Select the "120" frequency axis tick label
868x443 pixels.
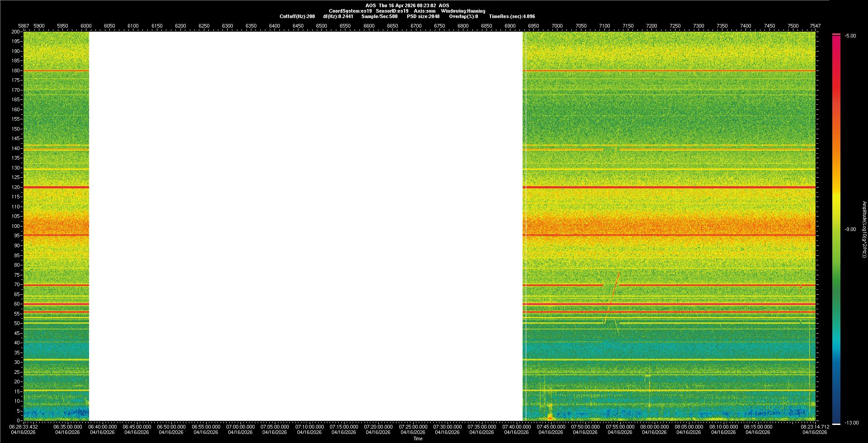tap(16, 187)
